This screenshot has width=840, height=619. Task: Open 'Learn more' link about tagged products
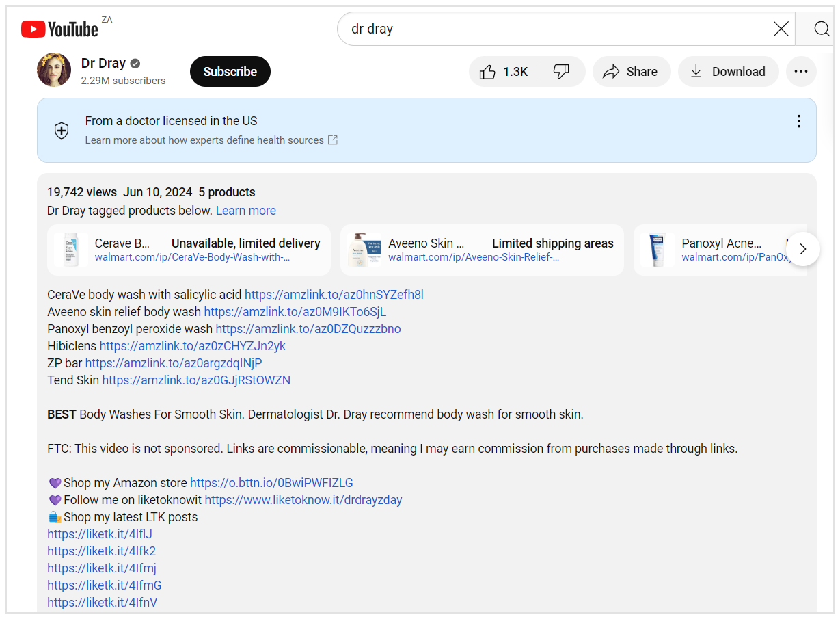[x=246, y=211]
